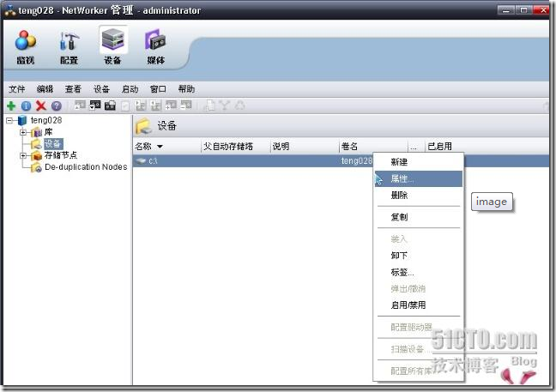The height and width of the screenshot is (392, 556).
Task: Click the teng028 volume name cell
Action: coord(356,161)
